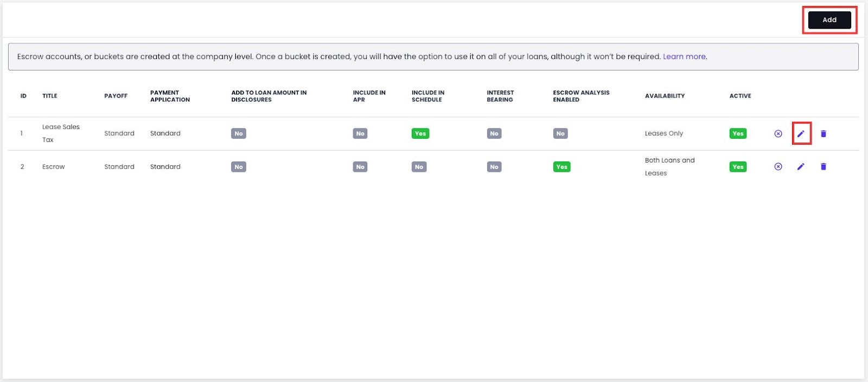Screen dimensions: 868x382
Task: Click Payoff Standard cell in Escrow row
Action: point(119,167)
